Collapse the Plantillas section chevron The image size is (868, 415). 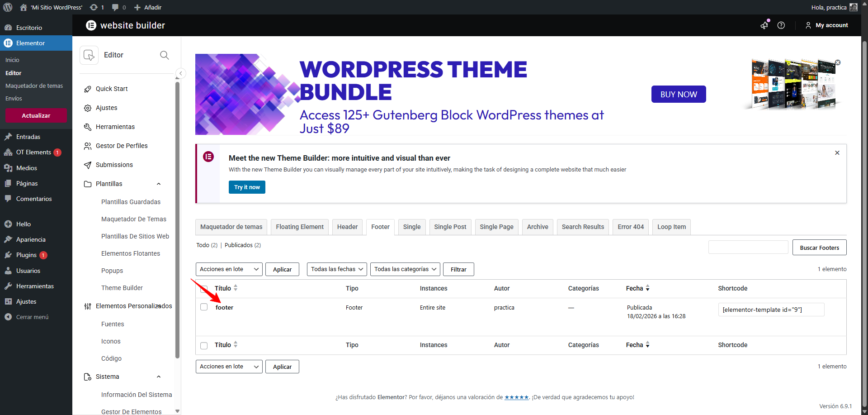[159, 184]
